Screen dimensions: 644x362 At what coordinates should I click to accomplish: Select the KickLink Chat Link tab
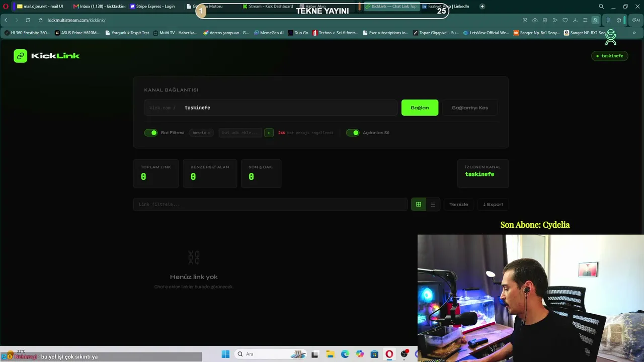point(391,7)
